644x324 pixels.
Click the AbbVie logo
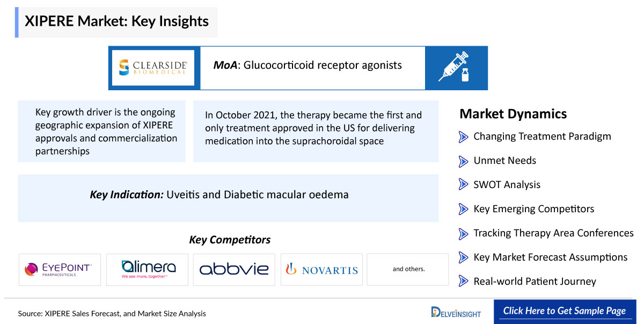click(x=234, y=269)
